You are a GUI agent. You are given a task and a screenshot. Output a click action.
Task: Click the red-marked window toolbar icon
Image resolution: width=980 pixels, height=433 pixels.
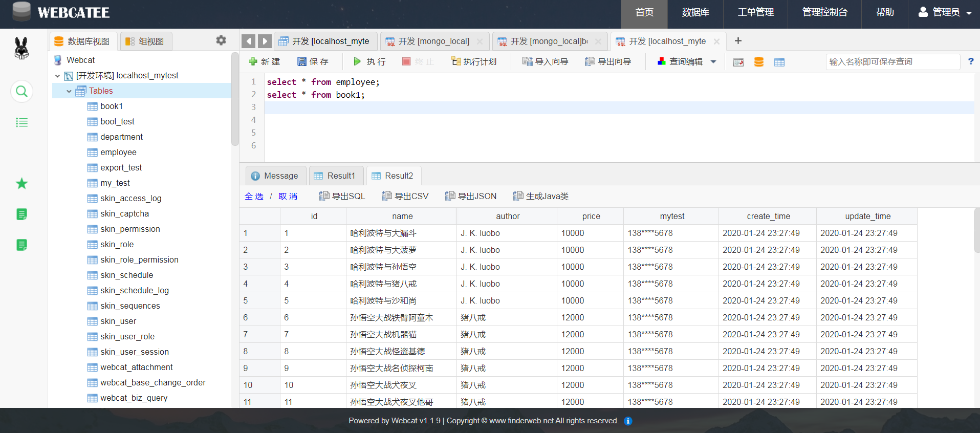pos(738,62)
